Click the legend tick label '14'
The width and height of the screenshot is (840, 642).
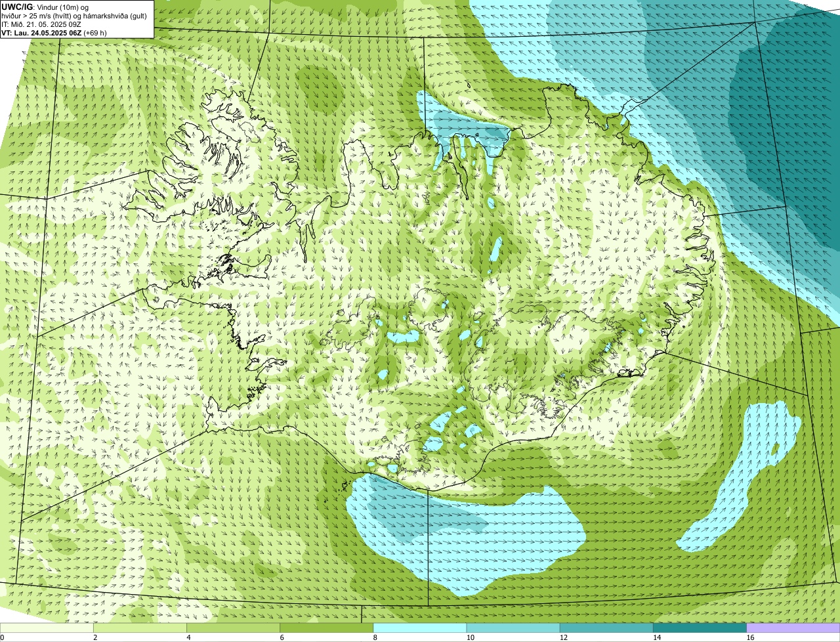click(656, 637)
